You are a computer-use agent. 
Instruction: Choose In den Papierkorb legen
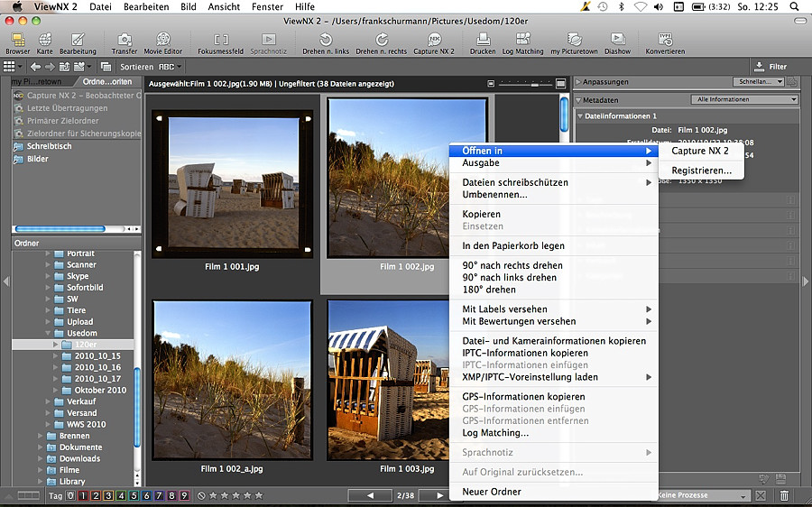(554, 245)
